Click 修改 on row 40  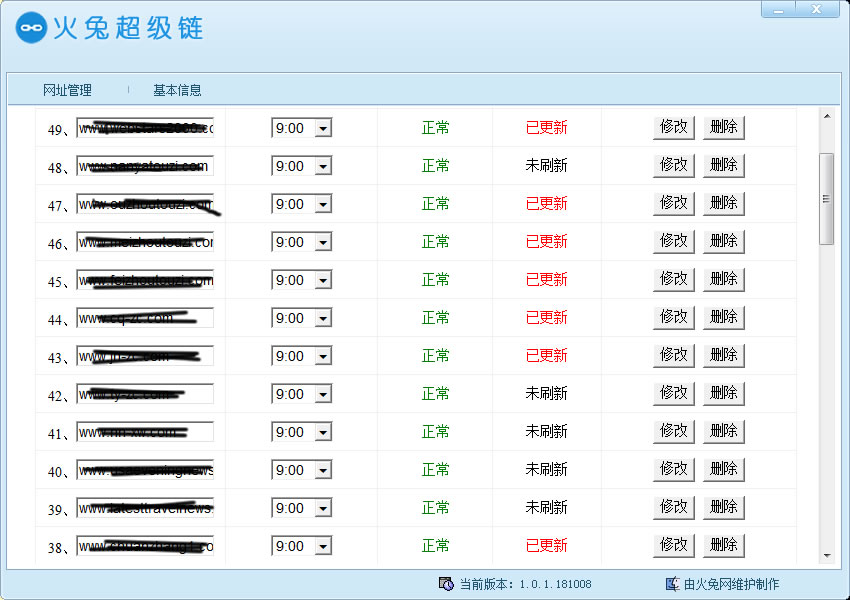click(673, 469)
